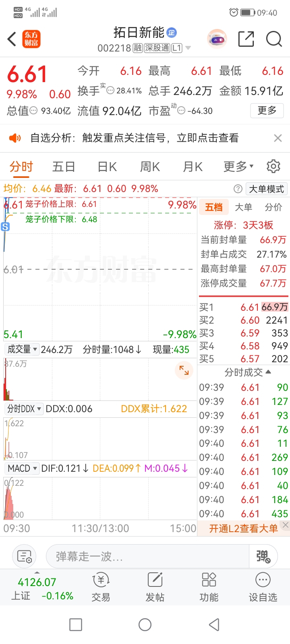Viewport: 290px width, 644px height.
Task: Open the robot assistant avatar
Action: tap(217, 39)
